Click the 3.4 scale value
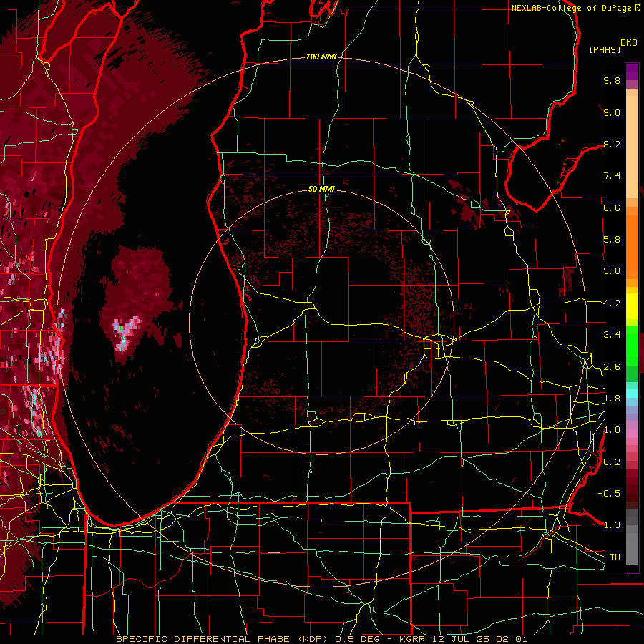 (612, 335)
